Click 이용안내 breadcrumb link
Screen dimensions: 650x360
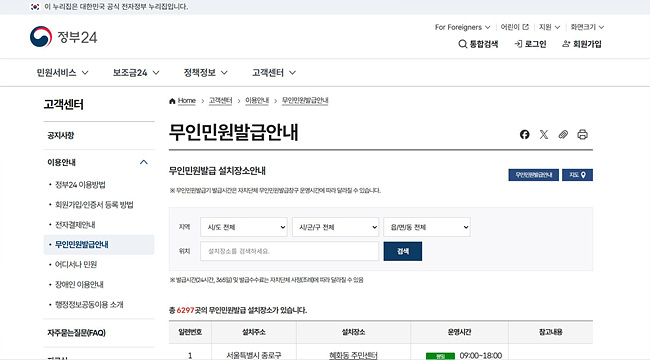(257, 101)
